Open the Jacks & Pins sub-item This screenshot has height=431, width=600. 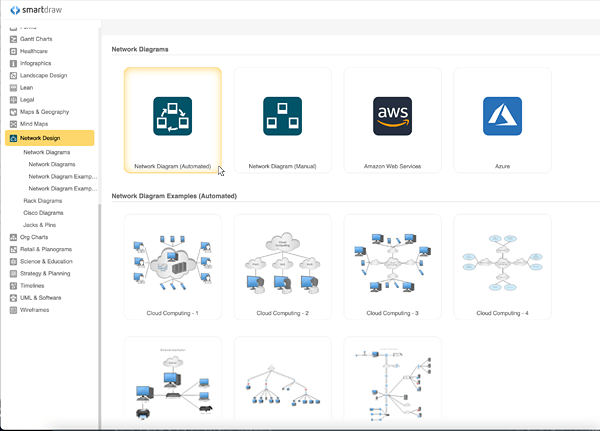pyautogui.click(x=39, y=225)
